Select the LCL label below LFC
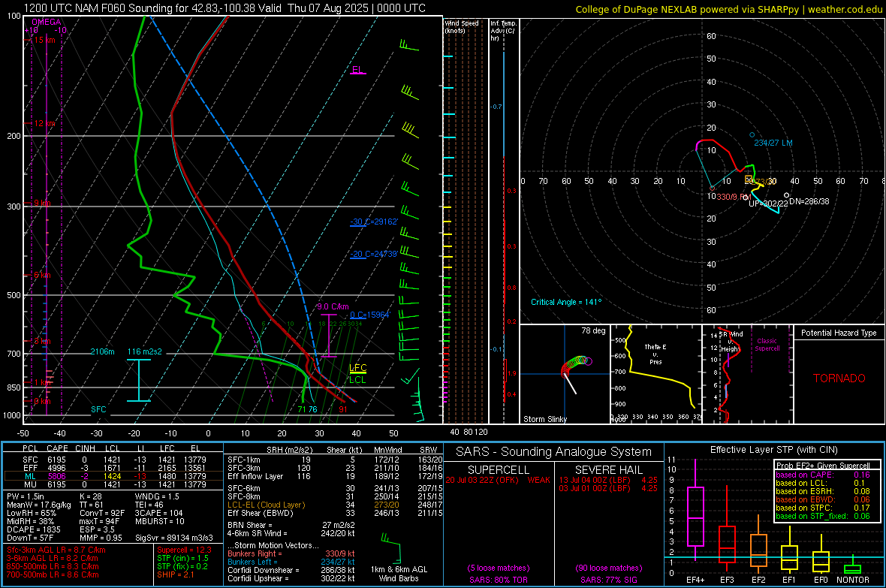The width and height of the screenshot is (886, 588). [x=357, y=380]
